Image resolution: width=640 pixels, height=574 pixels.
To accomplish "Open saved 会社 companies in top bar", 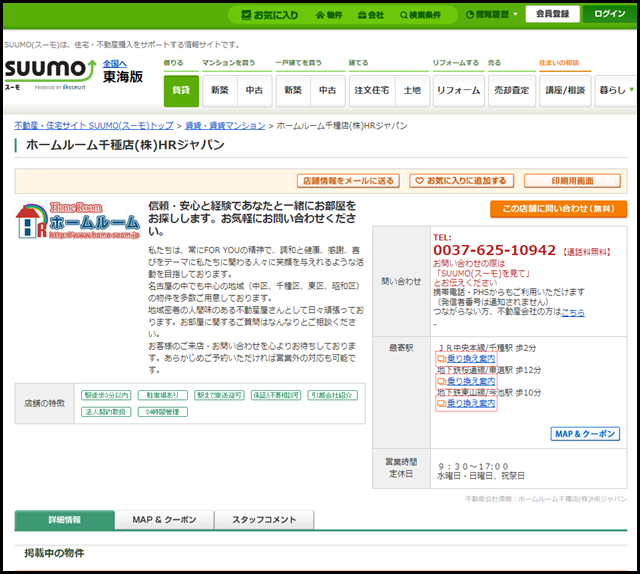I will click(371, 15).
